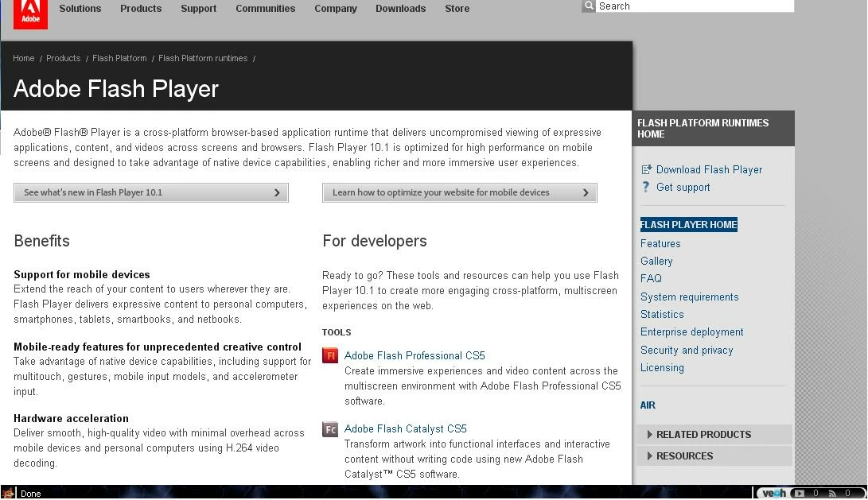
Task: Click the Veoh logo in status bar
Action: tap(774, 493)
